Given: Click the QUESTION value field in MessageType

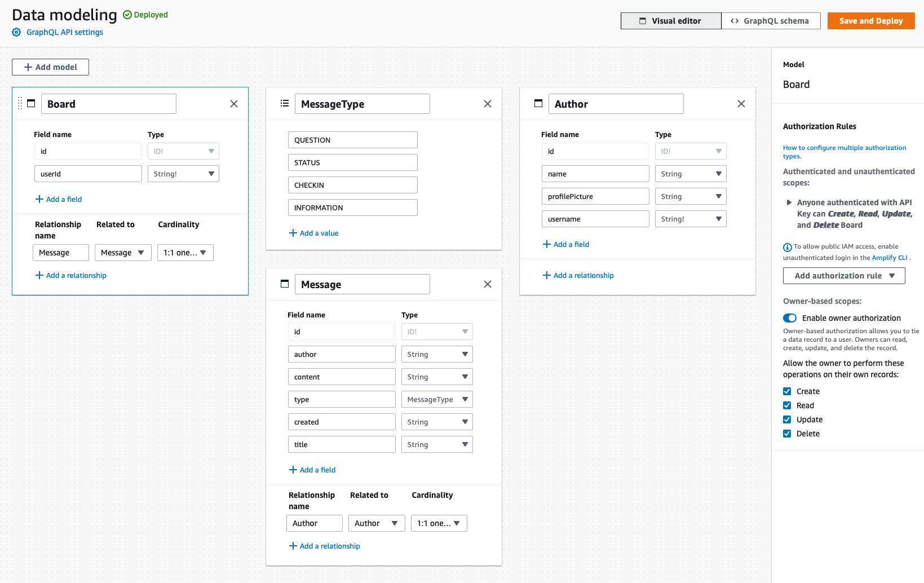Looking at the screenshot, I should 352,139.
